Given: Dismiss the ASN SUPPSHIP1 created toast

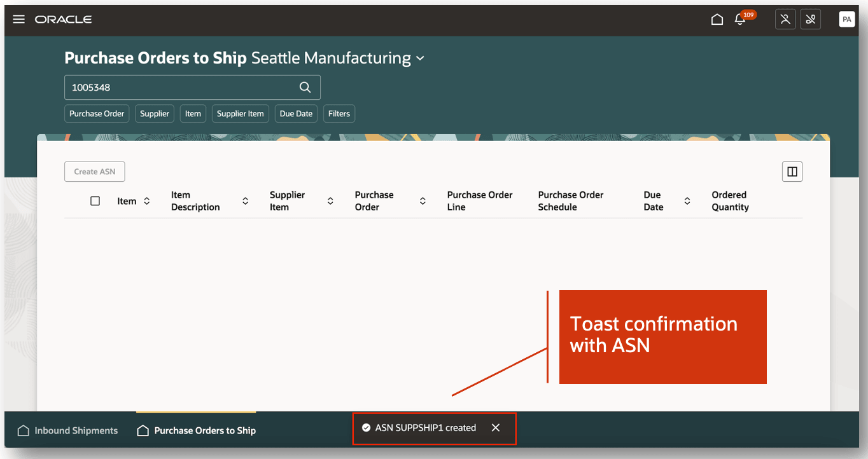Looking at the screenshot, I should (x=496, y=428).
